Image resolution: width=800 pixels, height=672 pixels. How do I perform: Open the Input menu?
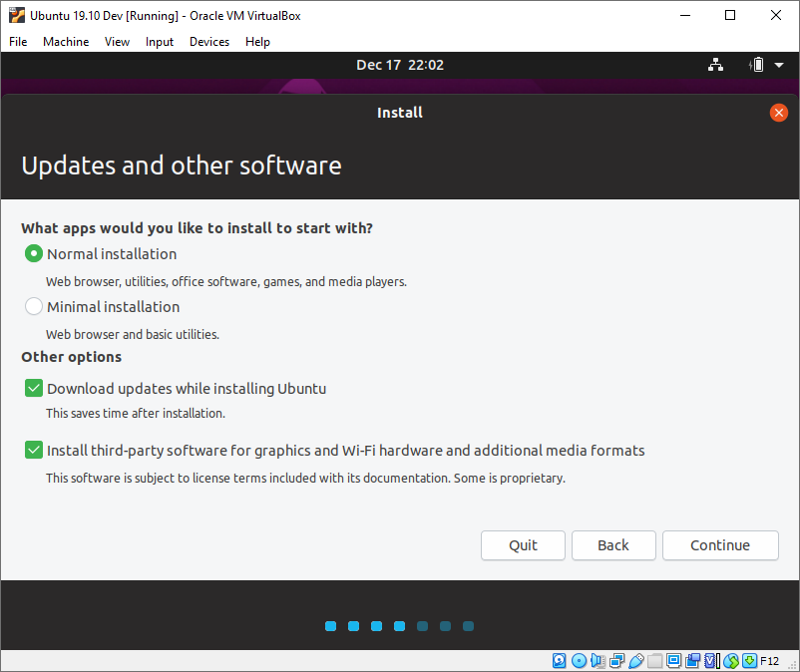click(x=160, y=42)
